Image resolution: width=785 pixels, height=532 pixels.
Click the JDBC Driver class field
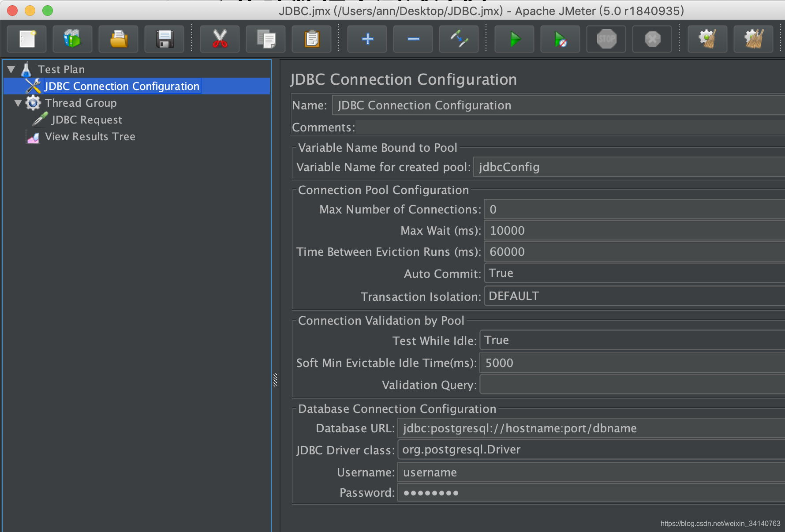tap(591, 450)
